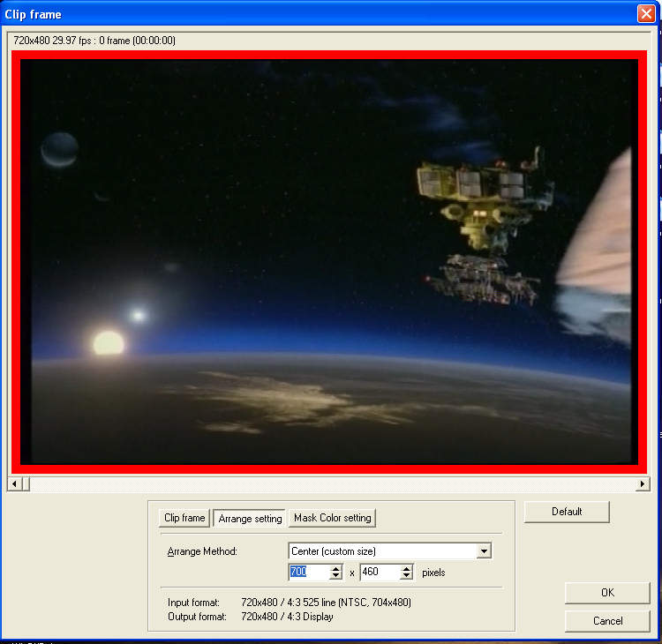662x644 pixels.
Task: Click the frame scrollbar right arrow
Action: tap(643, 483)
